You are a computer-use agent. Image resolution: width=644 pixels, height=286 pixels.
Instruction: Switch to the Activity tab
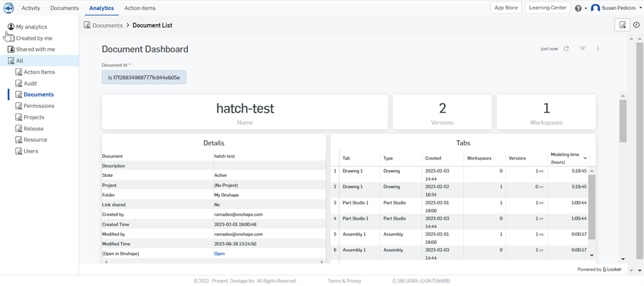pos(31,8)
